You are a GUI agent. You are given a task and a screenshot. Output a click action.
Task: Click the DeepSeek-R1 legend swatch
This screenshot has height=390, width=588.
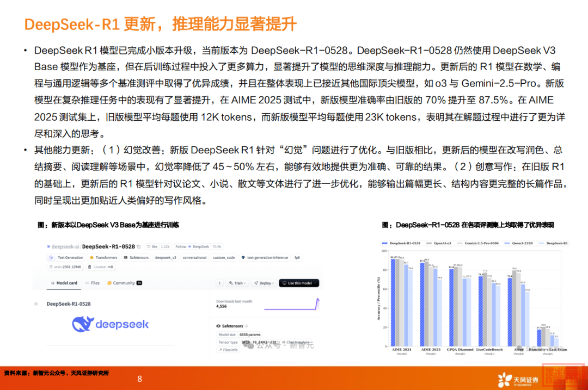tap(542, 243)
